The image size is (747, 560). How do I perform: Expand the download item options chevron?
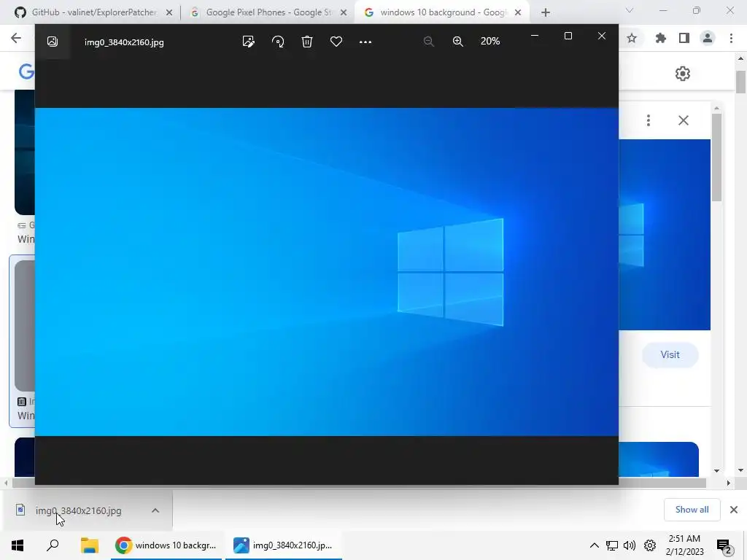pyautogui.click(x=155, y=510)
